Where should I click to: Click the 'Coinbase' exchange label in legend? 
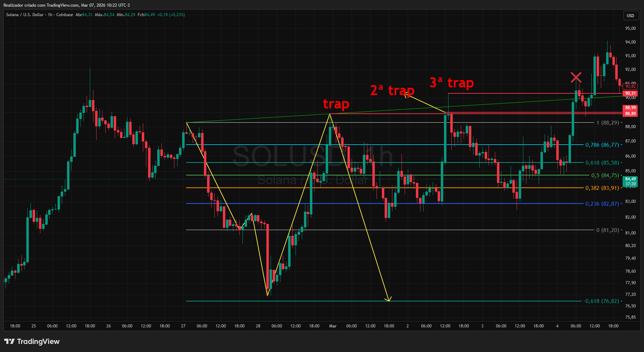[x=65, y=15]
